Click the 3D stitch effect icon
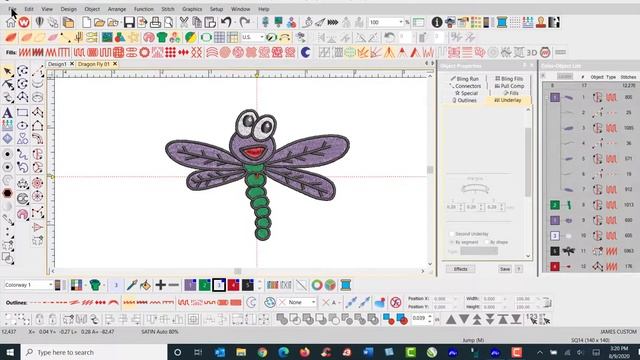640x360 pixels. click(531, 52)
